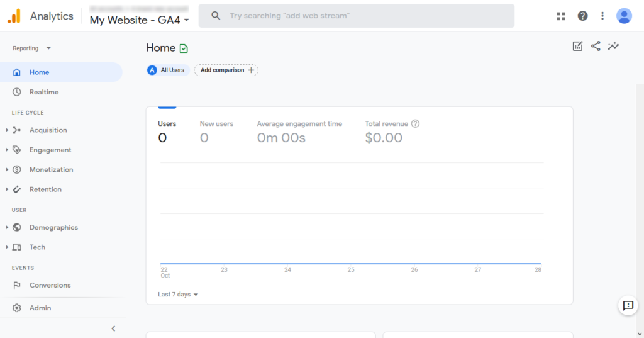Click the user account avatar

[624, 16]
